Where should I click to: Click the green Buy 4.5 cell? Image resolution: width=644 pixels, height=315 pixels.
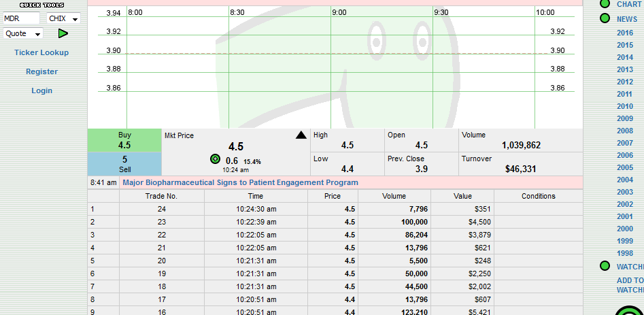point(124,140)
